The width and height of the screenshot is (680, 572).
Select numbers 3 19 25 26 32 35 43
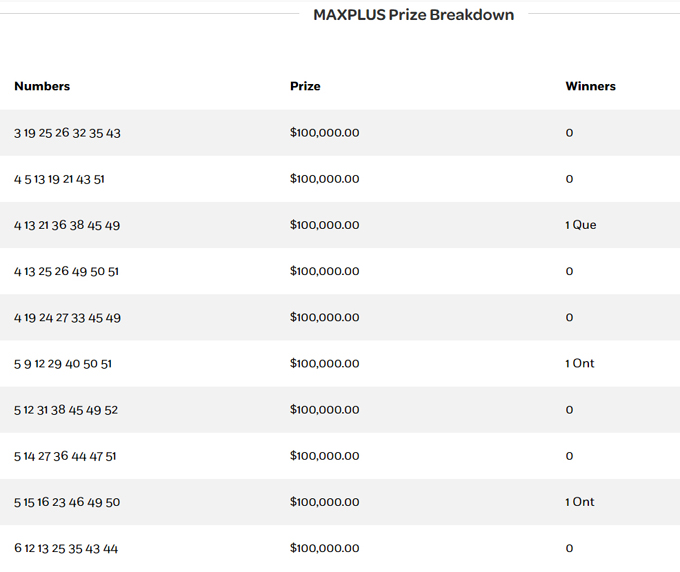click(x=67, y=133)
